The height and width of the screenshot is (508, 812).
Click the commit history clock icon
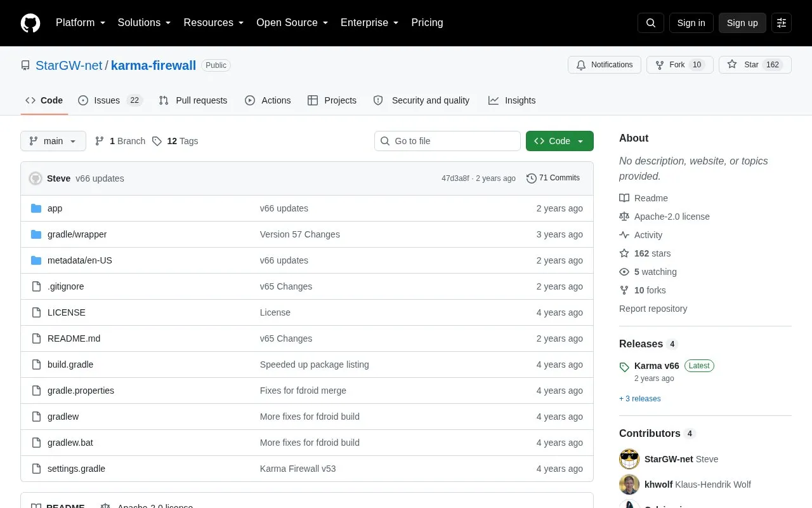[x=532, y=178]
